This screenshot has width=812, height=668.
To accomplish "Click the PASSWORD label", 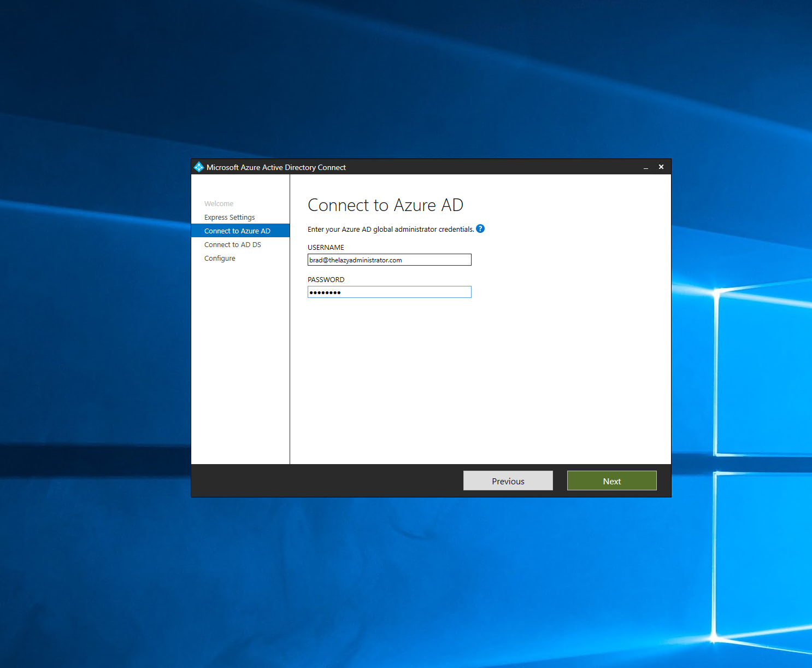I will [x=326, y=280].
